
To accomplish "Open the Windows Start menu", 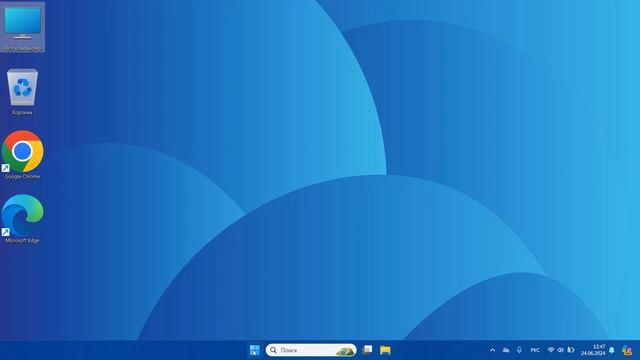I will [254, 350].
